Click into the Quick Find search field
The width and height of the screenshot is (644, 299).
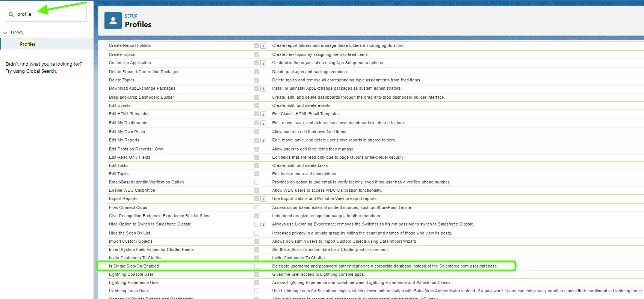[x=49, y=14]
